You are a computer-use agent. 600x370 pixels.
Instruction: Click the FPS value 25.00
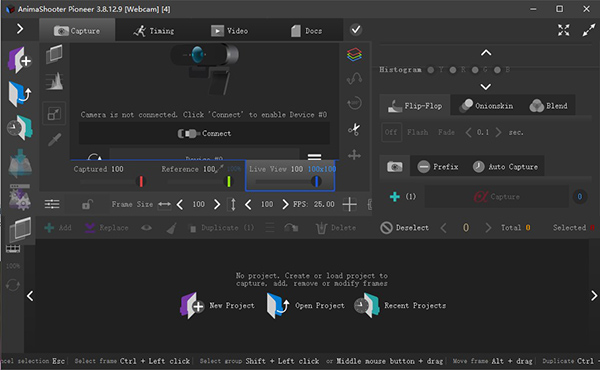pyautogui.click(x=324, y=204)
